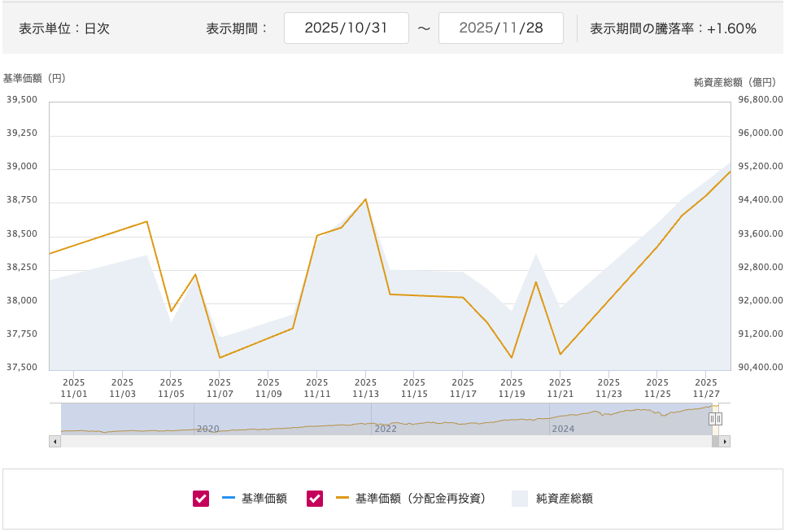Click the orange 分配金再投資 legend line marker
This screenshot has height=532, width=785.
tap(342, 499)
